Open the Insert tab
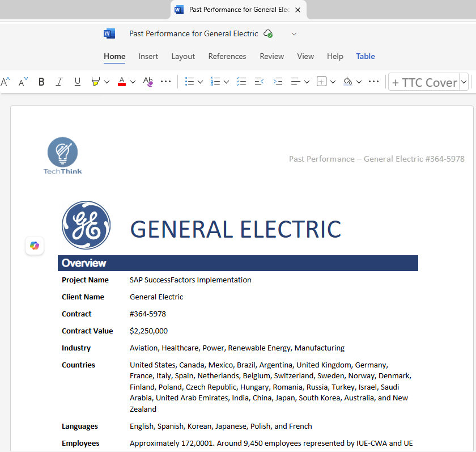Screen dimensions: 476x452 pyautogui.click(x=148, y=56)
